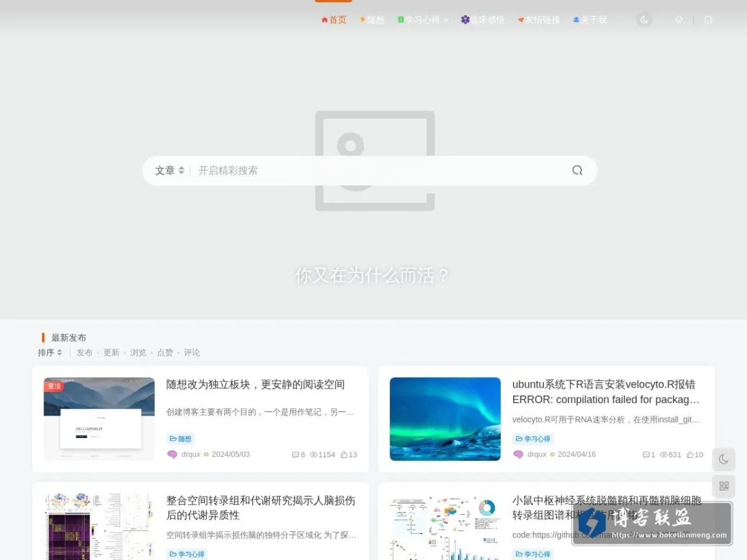The width and height of the screenshot is (747, 560).
Task: Open the aurora thumbnail of the velocyto post
Action: 445,419
